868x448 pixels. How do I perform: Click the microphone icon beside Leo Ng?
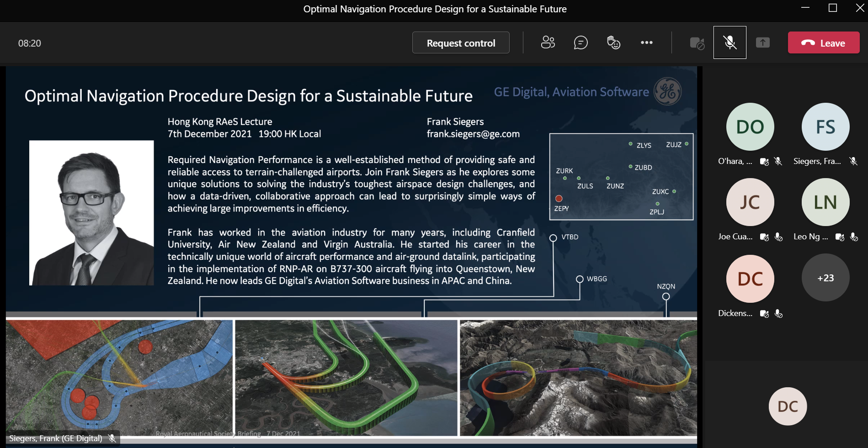click(x=853, y=237)
